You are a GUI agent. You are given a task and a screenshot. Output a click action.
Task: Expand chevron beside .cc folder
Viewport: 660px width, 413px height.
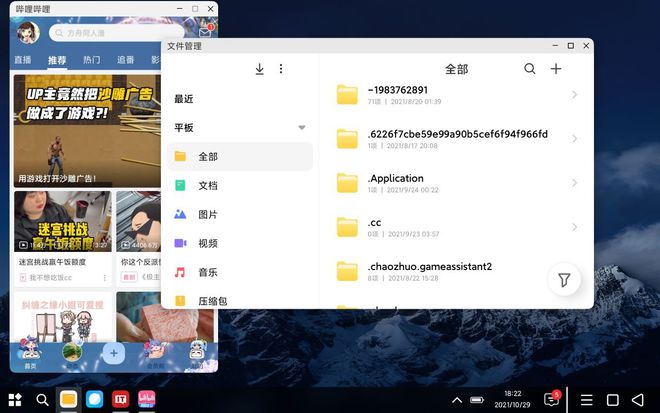[x=575, y=227]
